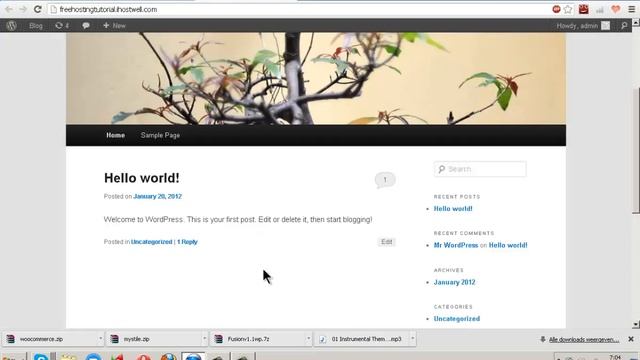Open the Hello world! post title
The width and height of the screenshot is (640, 360).
click(142, 178)
